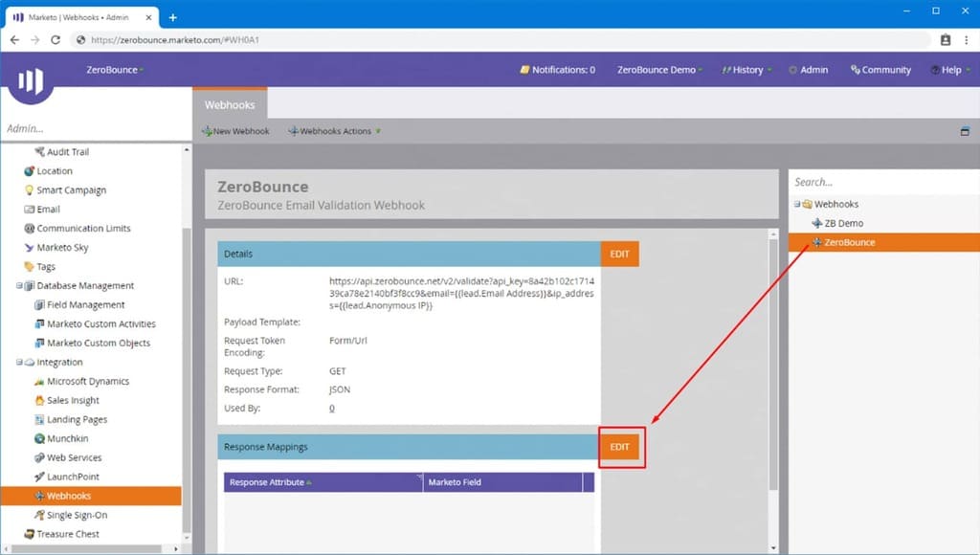Sort by the Response Attribute column header

[323, 482]
